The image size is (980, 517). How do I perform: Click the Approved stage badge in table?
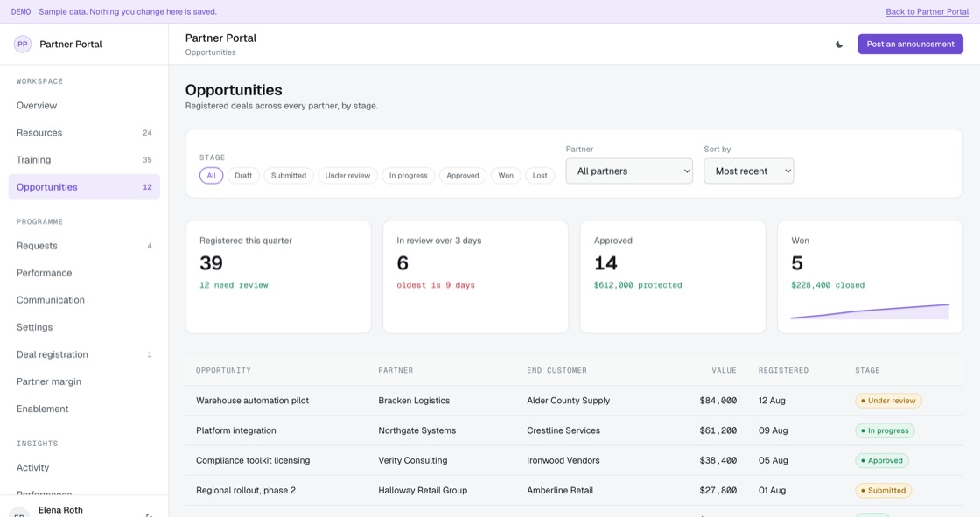881,461
